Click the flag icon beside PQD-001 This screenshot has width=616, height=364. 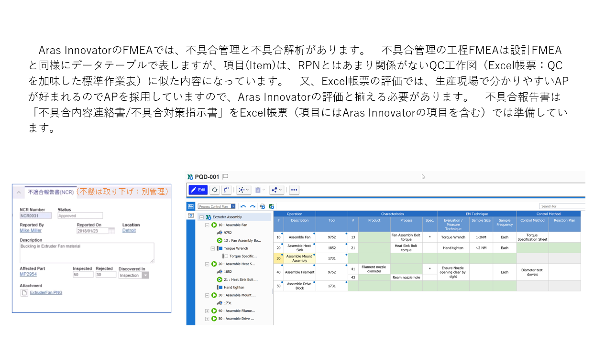click(x=225, y=177)
